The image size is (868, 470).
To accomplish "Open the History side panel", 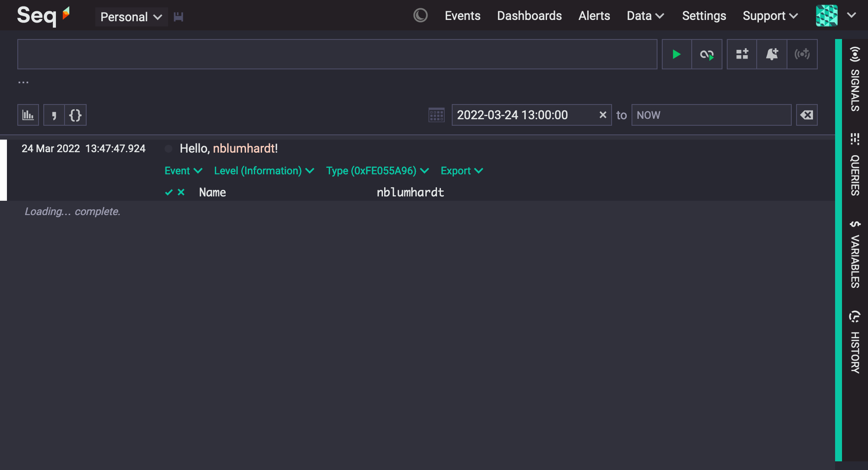I will tap(855, 342).
